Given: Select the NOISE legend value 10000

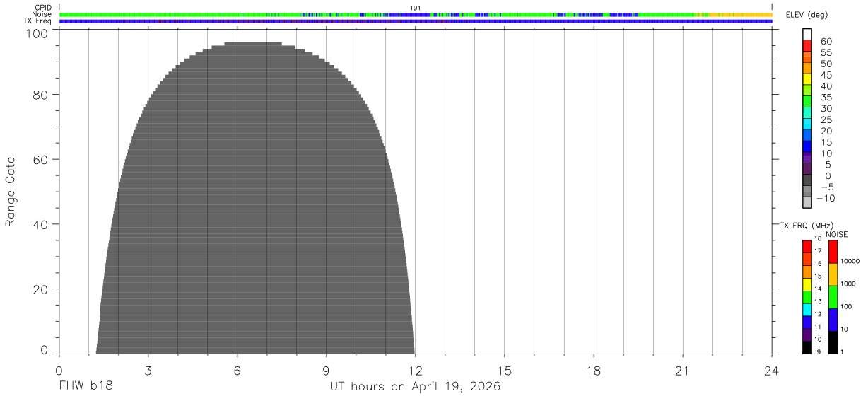Looking at the screenshot, I should pyautogui.click(x=850, y=261).
